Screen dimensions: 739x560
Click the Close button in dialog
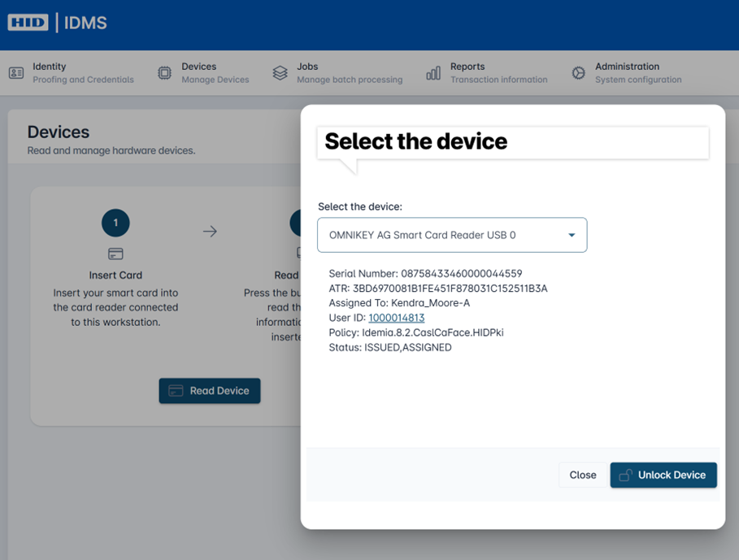coord(583,475)
